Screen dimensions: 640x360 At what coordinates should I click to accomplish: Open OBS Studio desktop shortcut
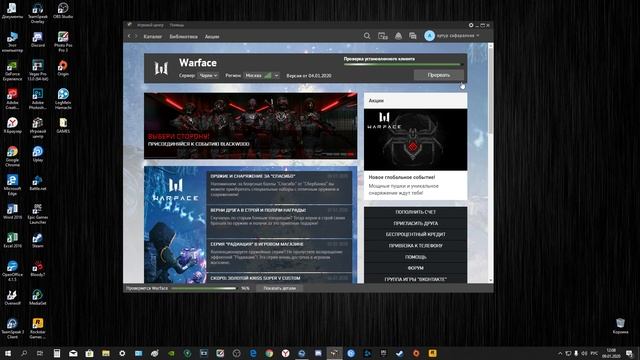pyautogui.click(x=63, y=11)
